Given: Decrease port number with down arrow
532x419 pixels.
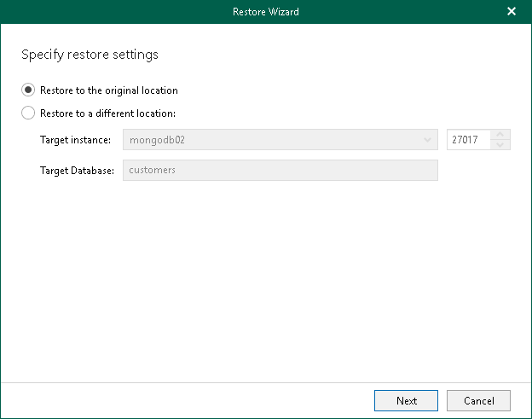Looking at the screenshot, I should click(500, 145).
